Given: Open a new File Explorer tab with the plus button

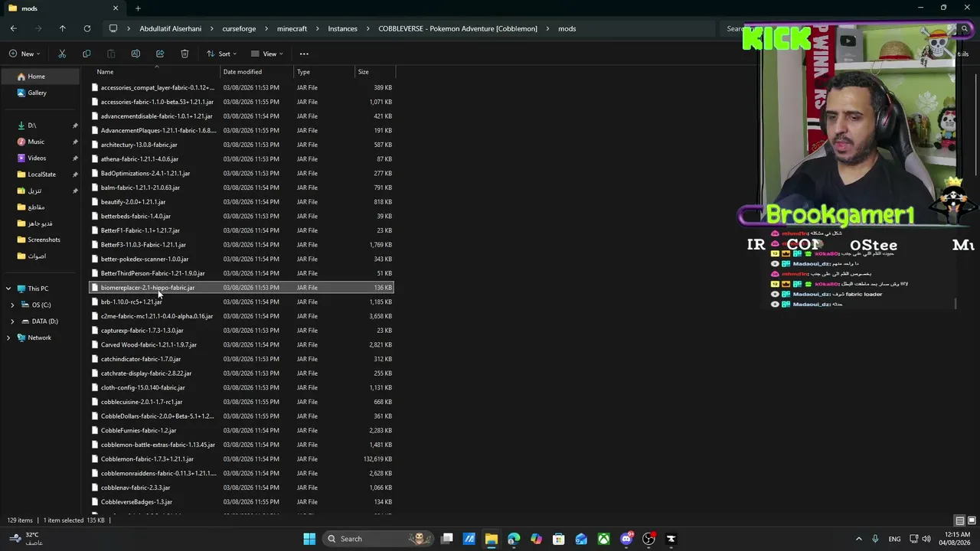Looking at the screenshot, I should click(138, 8).
